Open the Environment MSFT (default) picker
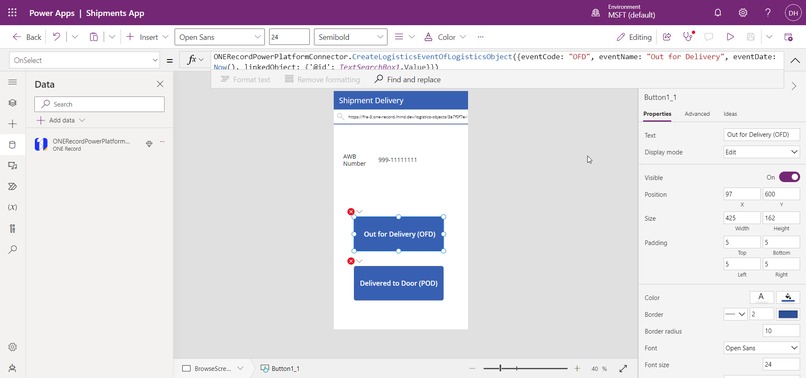This screenshot has width=806, height=378. coord(624,12)
